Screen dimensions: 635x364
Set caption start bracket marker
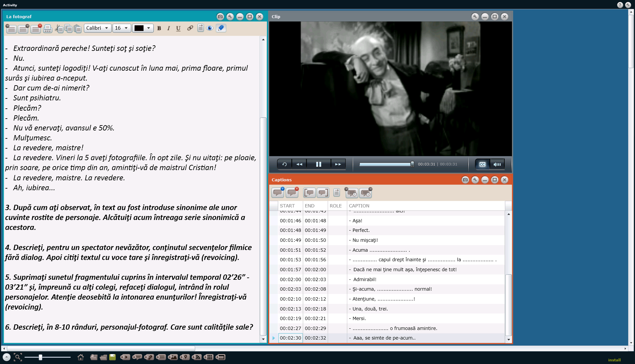pyautogui.click(x=309, y=193)
